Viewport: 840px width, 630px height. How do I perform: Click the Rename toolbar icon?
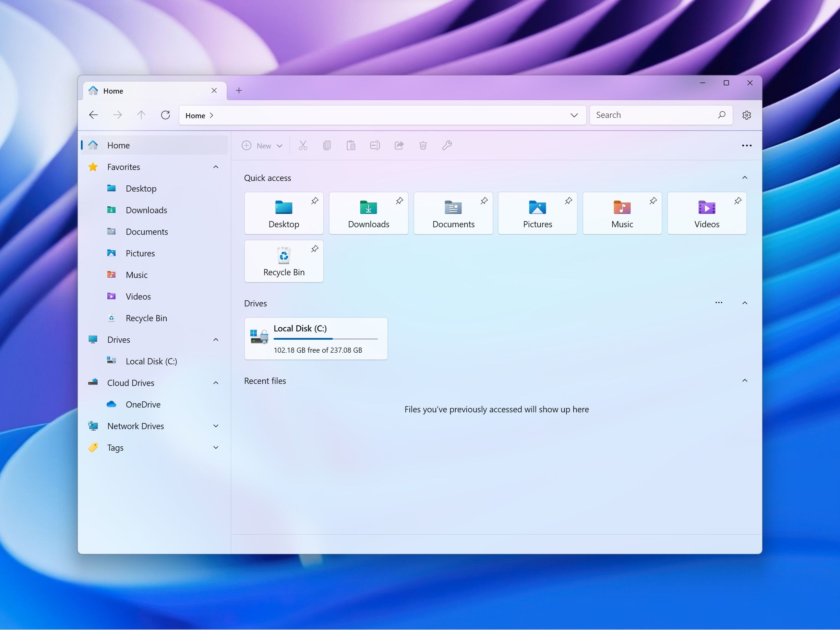click(x=375, y=145)
